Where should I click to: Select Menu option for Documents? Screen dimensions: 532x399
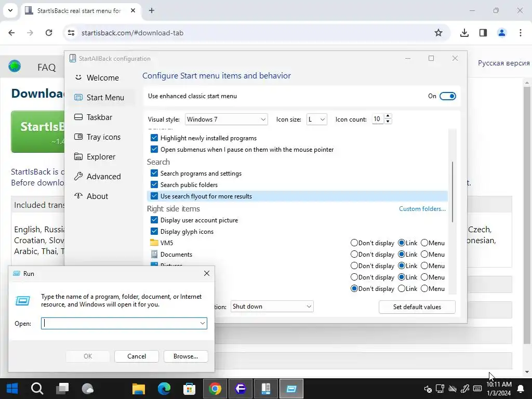[x=424, y=254]
